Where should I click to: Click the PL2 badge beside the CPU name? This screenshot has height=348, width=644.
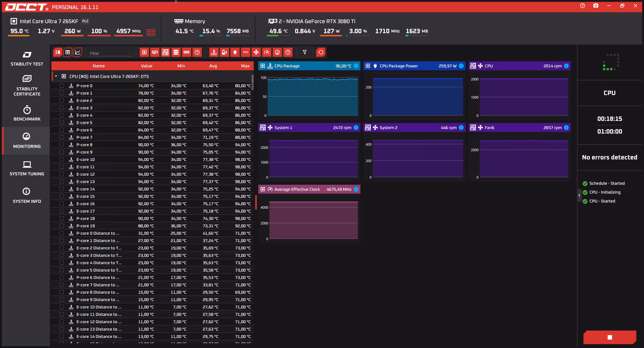[x=85, y=21]
